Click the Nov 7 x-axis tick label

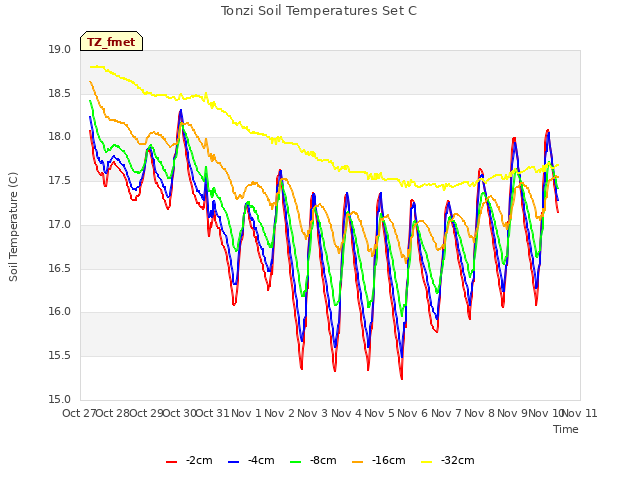pyautogui.click(x=446, y=413)
